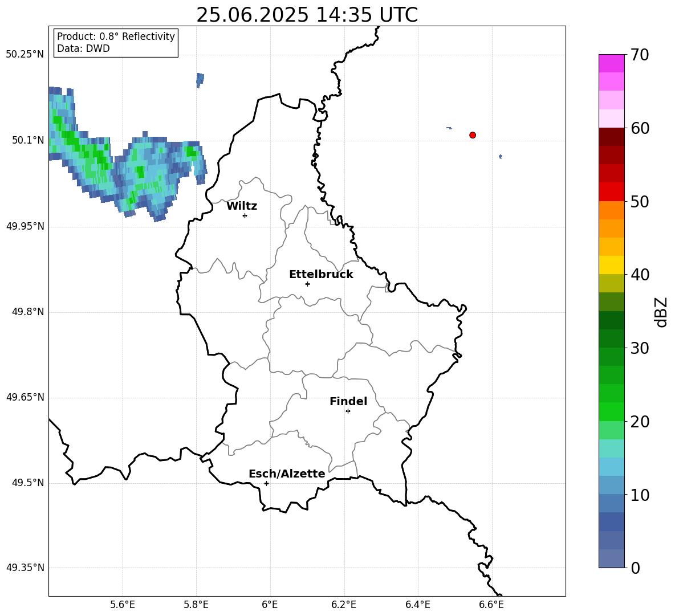This screenshot has height=616, width=675.
Task: Click colorbar tick label 70
Action: 640,55
